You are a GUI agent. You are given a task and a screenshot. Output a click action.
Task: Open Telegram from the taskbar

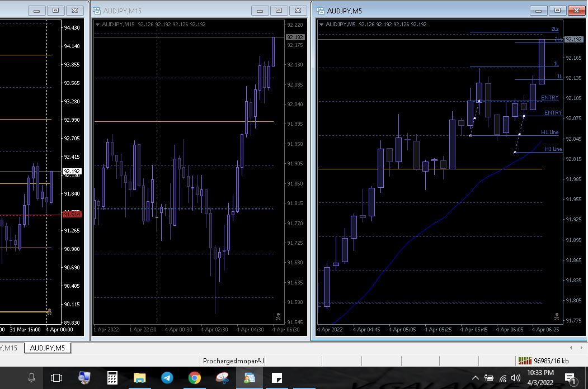(x=167, y=378)
